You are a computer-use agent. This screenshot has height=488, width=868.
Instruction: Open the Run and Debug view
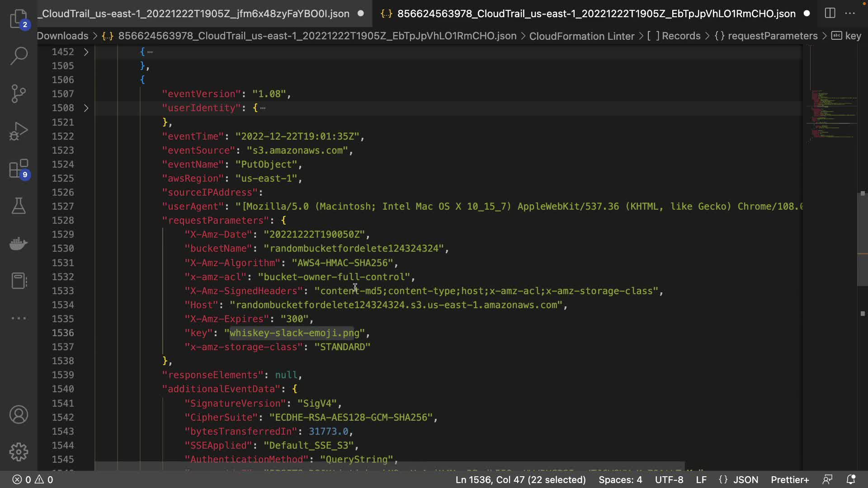click(19, 131)
